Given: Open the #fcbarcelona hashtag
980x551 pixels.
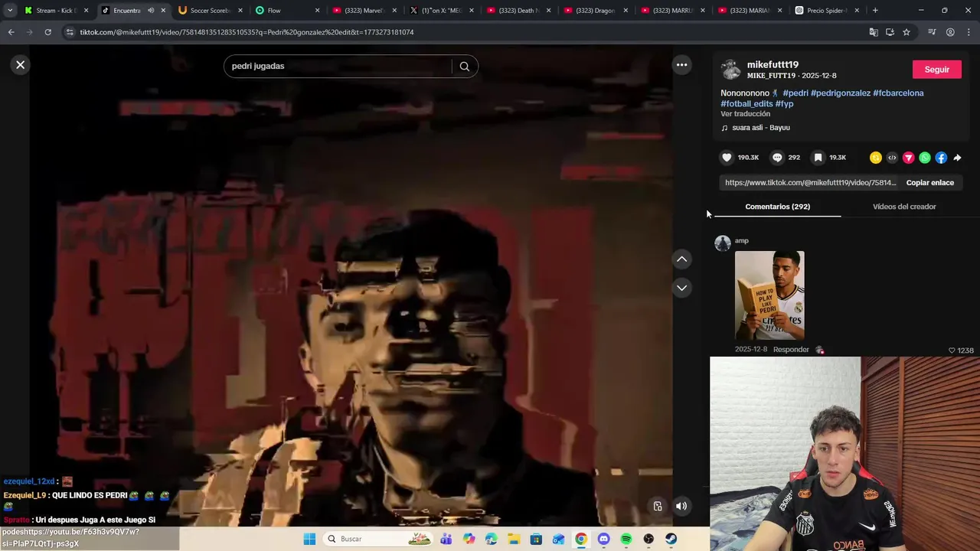Looking at the screenshot, I should (898, 93).
